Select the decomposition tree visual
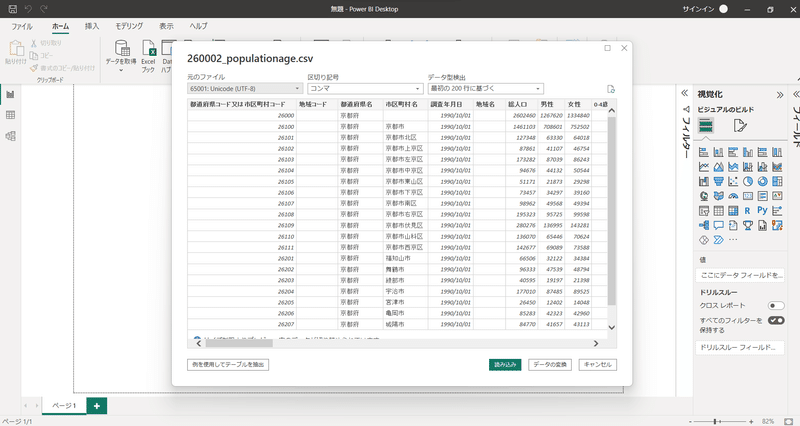The image size is (800, 426). click(x=704, y=225)
